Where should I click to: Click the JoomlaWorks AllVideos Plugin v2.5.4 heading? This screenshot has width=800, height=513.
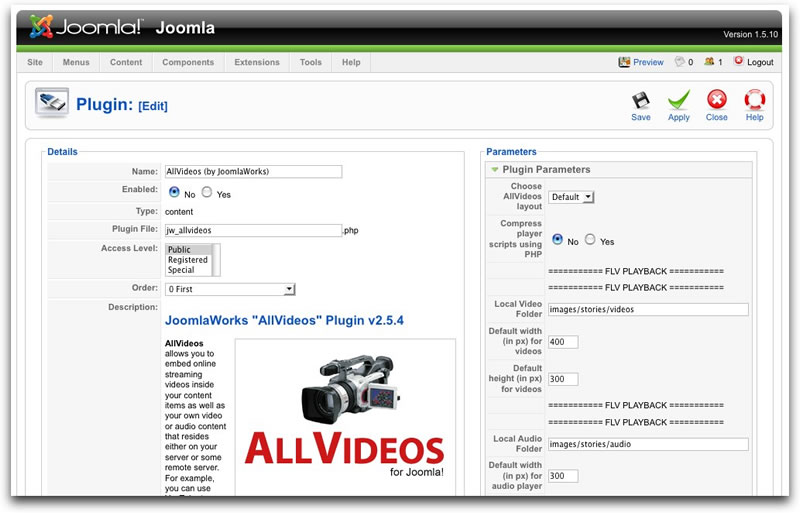[x=284, y=321]
